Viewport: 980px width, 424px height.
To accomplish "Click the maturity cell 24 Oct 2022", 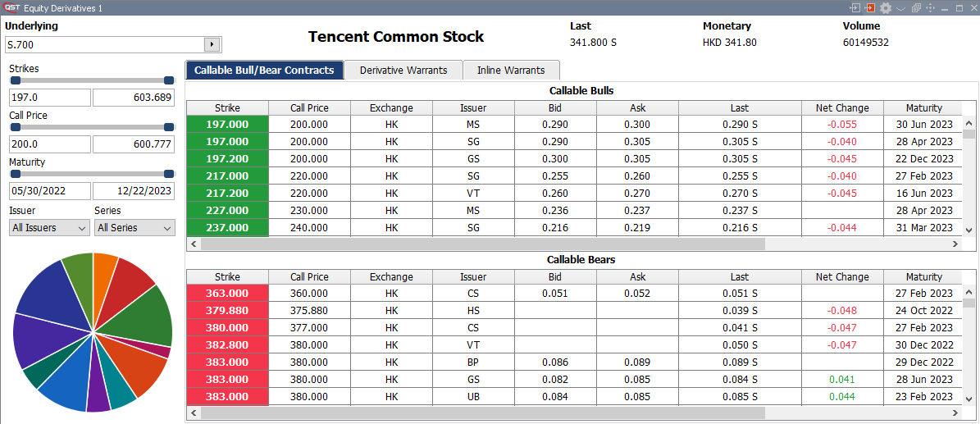I will tap(923, 310).
